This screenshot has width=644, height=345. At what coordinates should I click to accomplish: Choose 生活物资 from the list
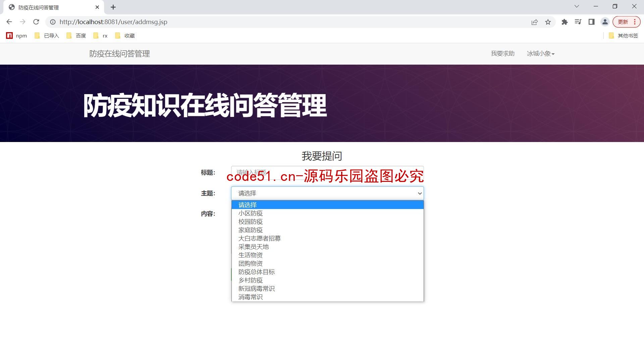tap(327, 255)
